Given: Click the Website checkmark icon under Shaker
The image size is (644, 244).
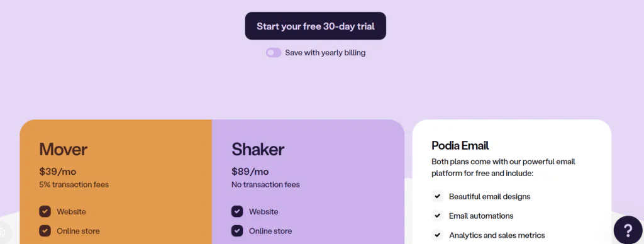Looking at the screenshot, I should (x=237, y=211).
